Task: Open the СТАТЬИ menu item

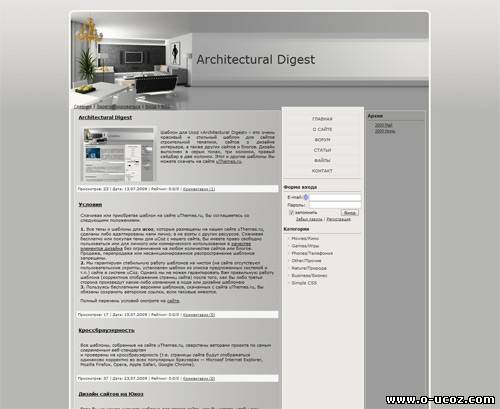Action: click(x=322, y=150)
